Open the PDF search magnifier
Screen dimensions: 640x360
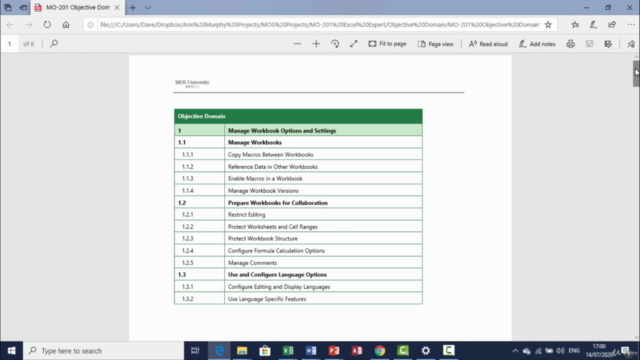tap(54, 43)
